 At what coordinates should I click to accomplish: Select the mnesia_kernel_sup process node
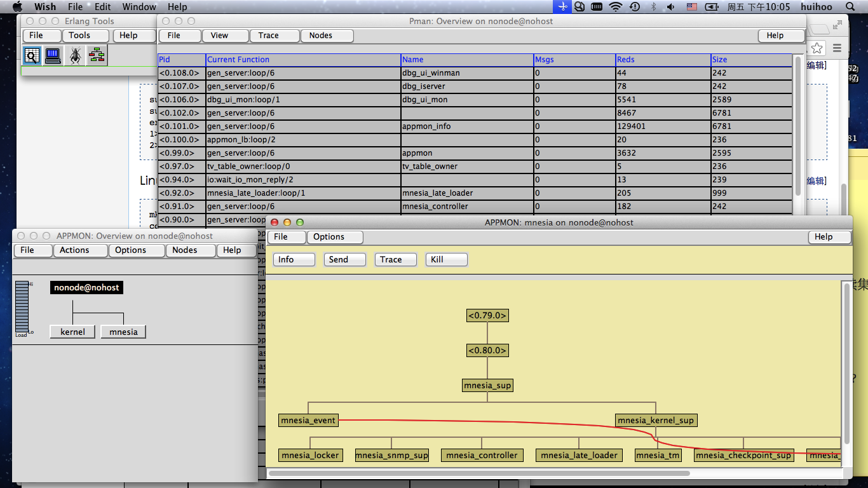(656, 420)
